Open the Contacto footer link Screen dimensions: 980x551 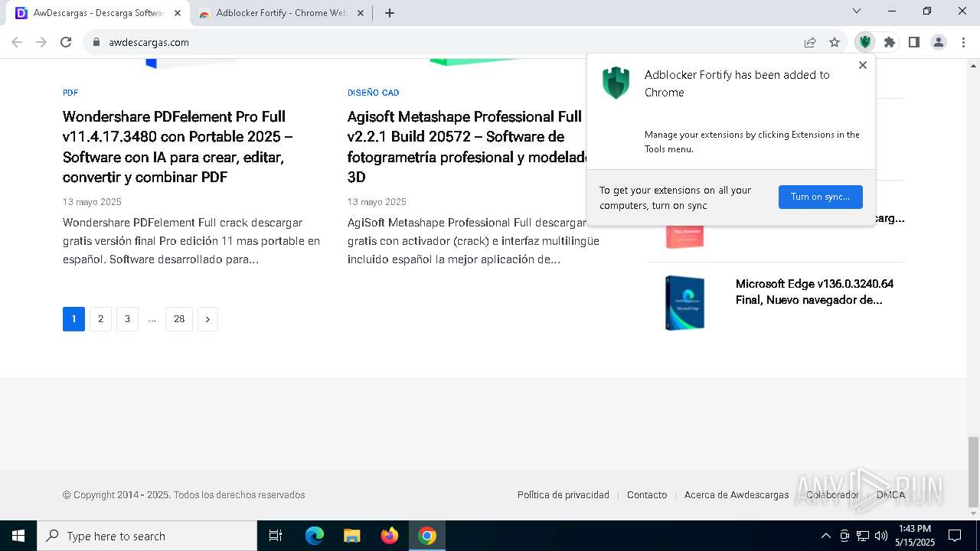click(x=647, y=495)
